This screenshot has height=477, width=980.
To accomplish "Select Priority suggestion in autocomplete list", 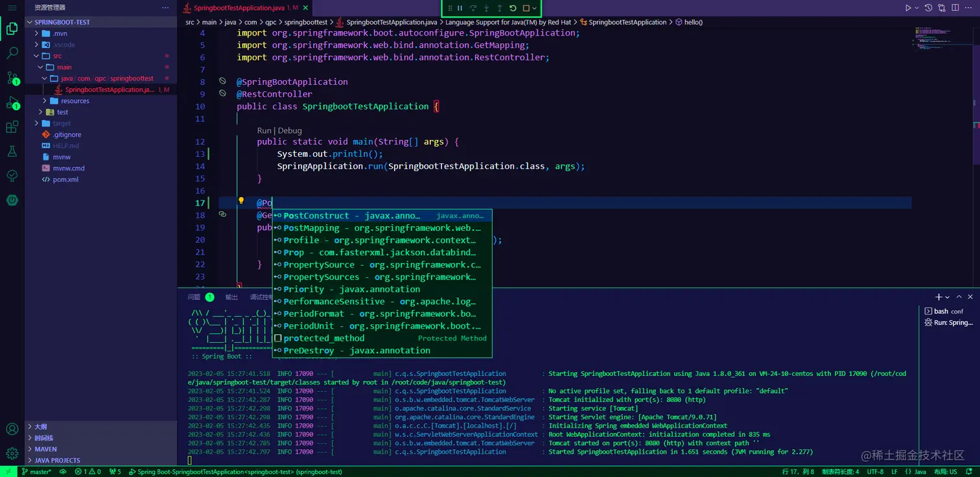I will coord(382,289).
